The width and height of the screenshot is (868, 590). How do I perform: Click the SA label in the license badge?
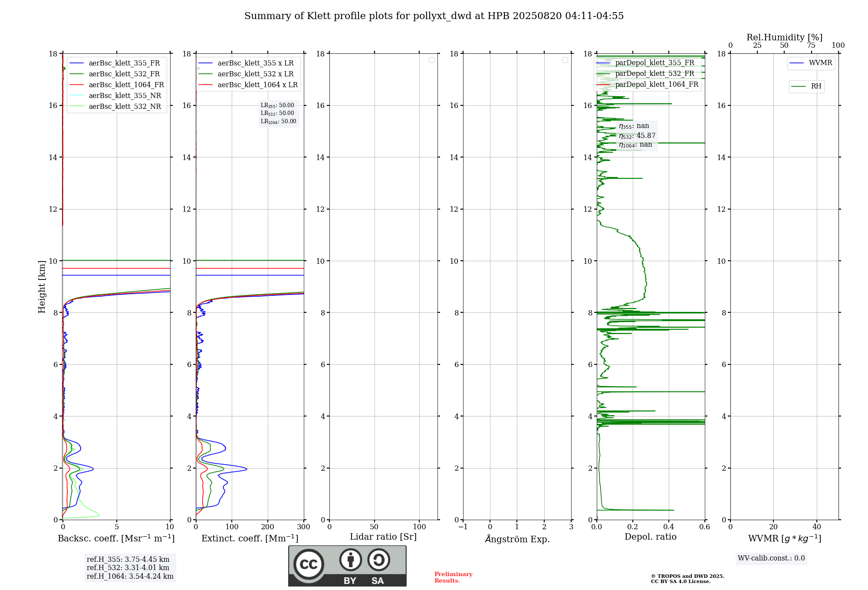point(378,581)
